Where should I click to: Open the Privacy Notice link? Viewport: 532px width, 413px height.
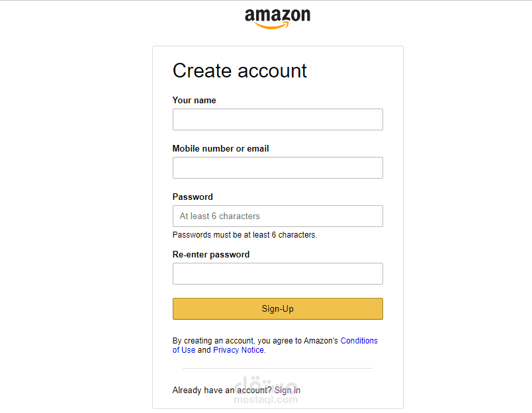point(238,350)
